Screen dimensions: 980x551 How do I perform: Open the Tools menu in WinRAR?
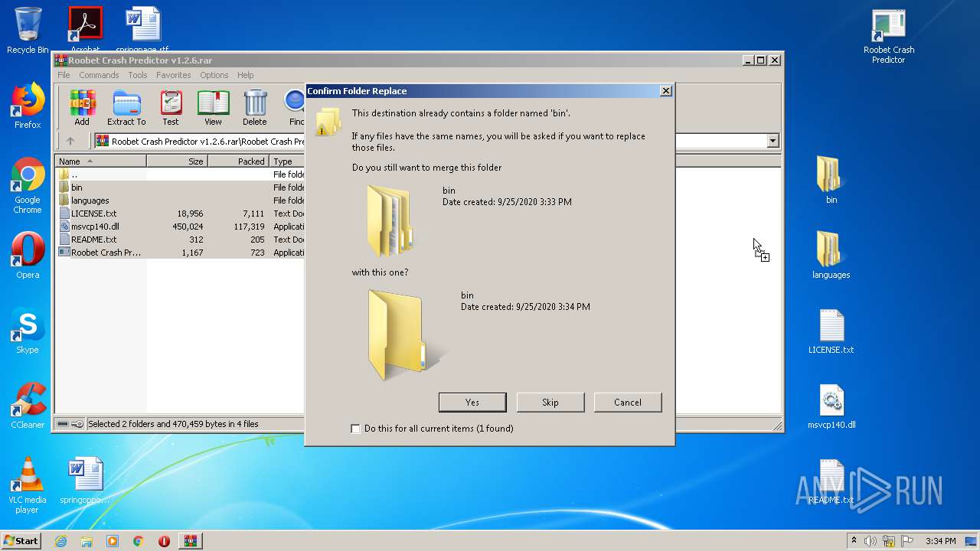click(138, 75)
